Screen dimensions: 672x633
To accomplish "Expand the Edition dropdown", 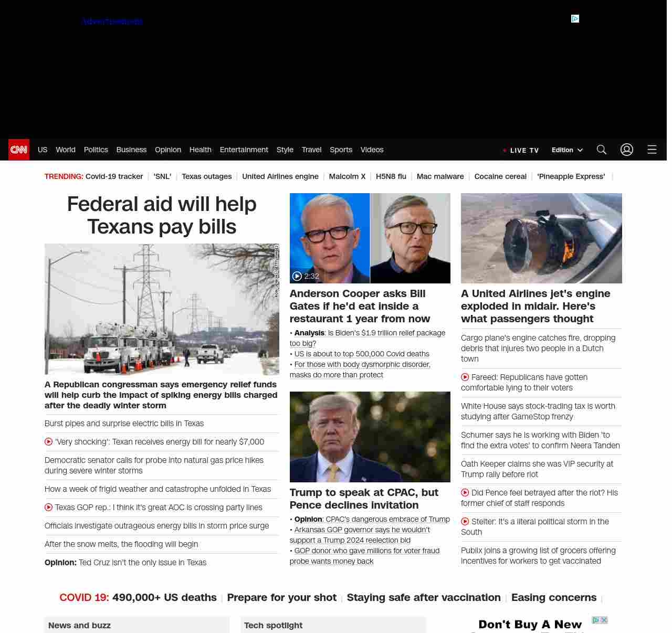I will tap(567, 150).
